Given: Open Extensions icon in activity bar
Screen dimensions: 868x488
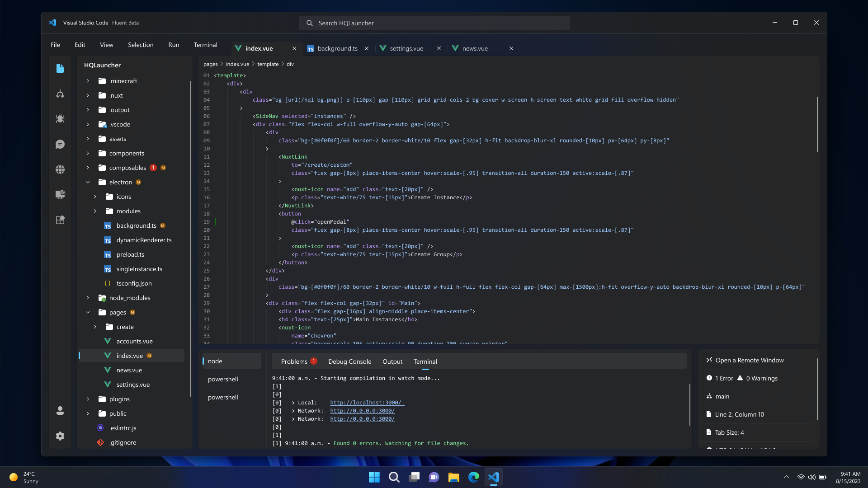Looking at the screenshot, I should click(x=60, y=220).
